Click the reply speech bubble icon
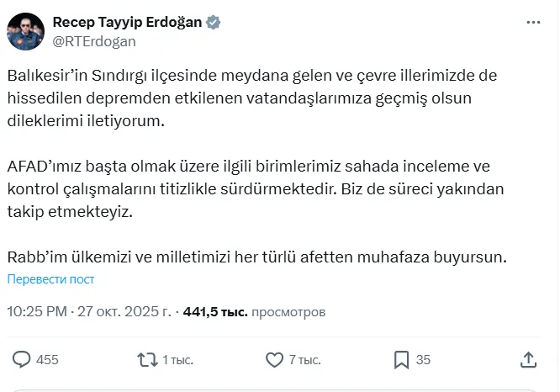 point(22,360)
